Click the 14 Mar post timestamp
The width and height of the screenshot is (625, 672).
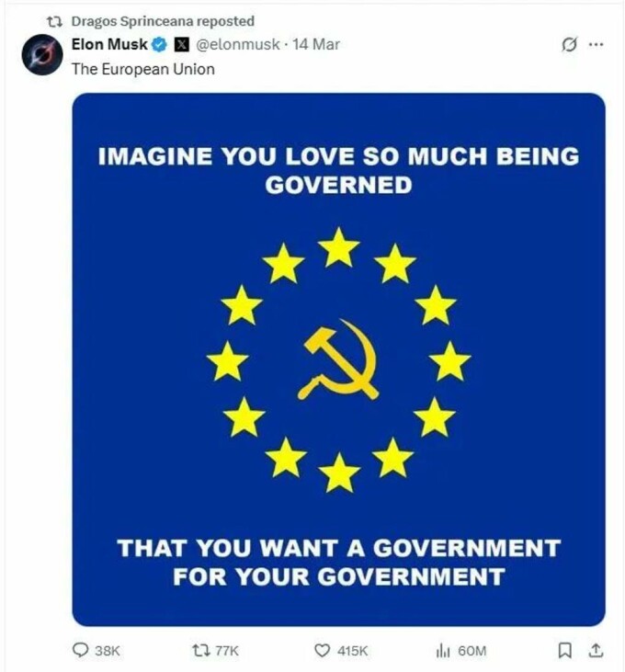click(x=316, y=44)
